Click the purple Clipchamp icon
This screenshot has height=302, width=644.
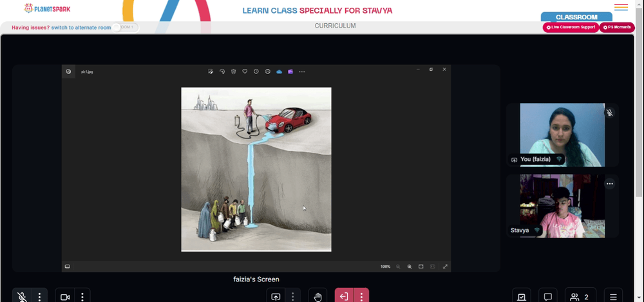click(290, 71)
